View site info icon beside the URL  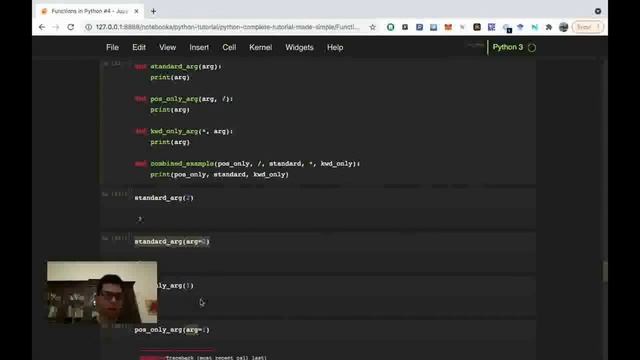point(88,27)
